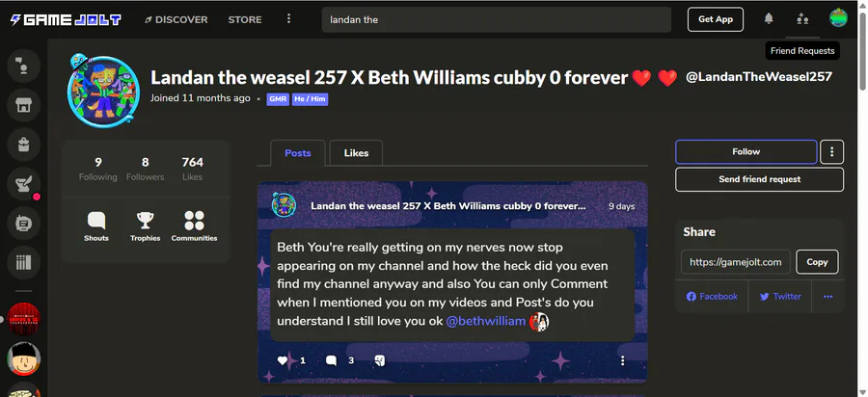The image size is (868, 397).
Task: Open Friend Requests icon in top bar
Action: tap(802, 19)
